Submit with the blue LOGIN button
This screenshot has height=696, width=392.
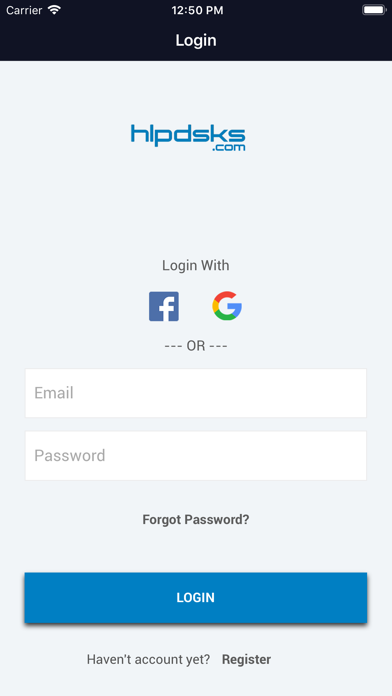coord(196,597)
